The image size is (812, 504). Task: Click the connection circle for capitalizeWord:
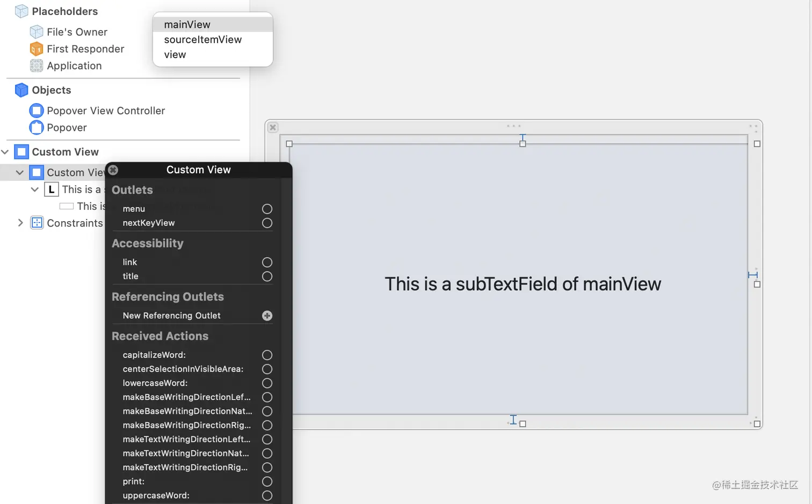267,355
